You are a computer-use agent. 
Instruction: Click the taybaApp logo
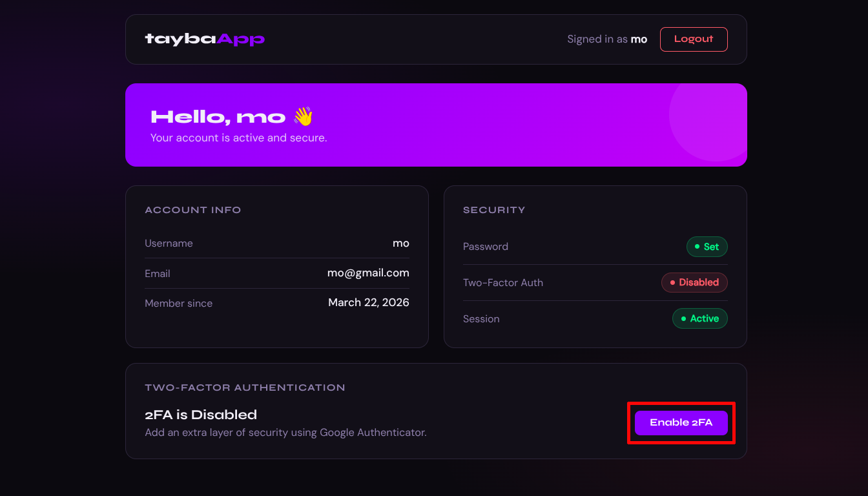click(205, 39)
